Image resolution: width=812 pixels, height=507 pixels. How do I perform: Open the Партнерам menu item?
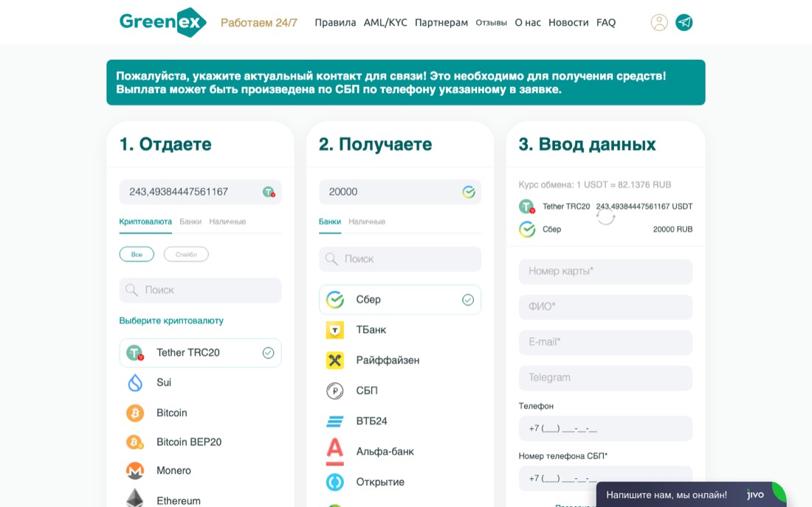(x=441, y=23)
